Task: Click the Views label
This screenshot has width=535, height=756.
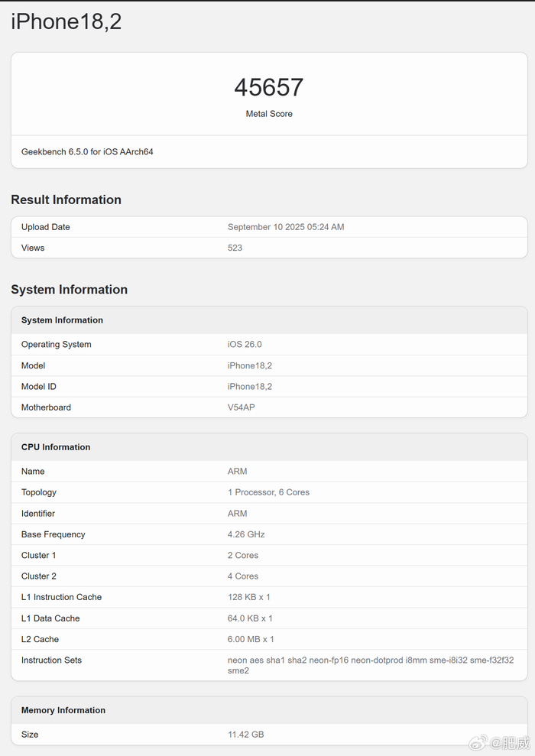Action: [x=33, y=248]
